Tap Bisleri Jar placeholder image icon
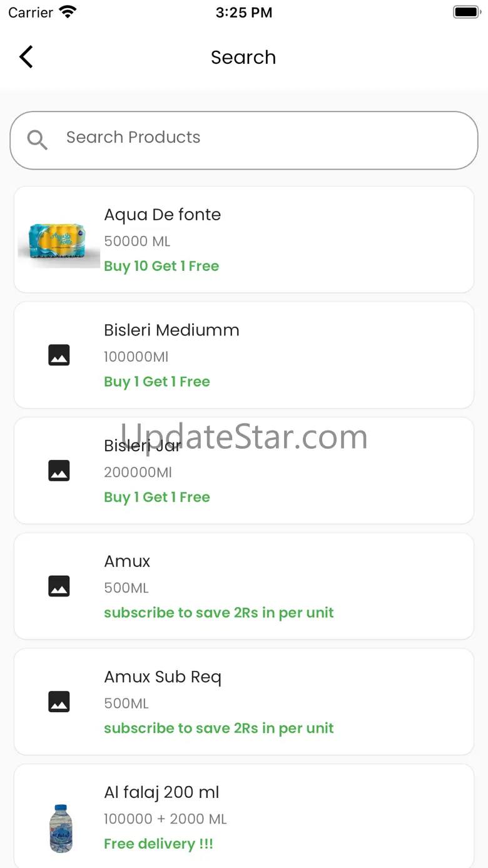 click(x=59, y=471)
